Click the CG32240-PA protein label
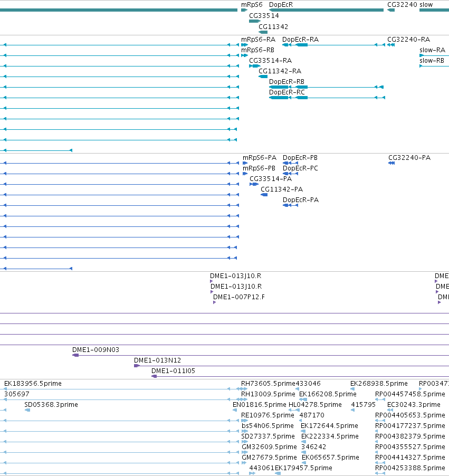Viewport: 449px width, 476px height. (409, 158)
